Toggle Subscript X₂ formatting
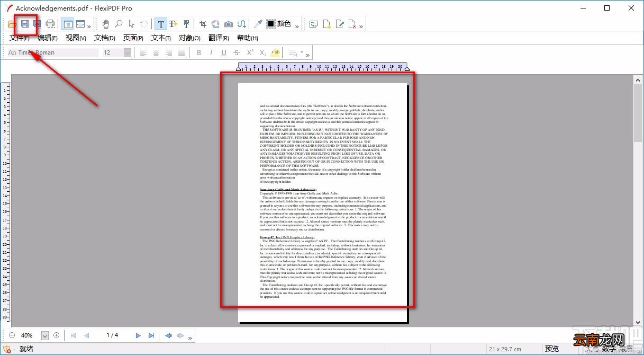The width and height of the screenshot is (644, 355). click(263, 52)
